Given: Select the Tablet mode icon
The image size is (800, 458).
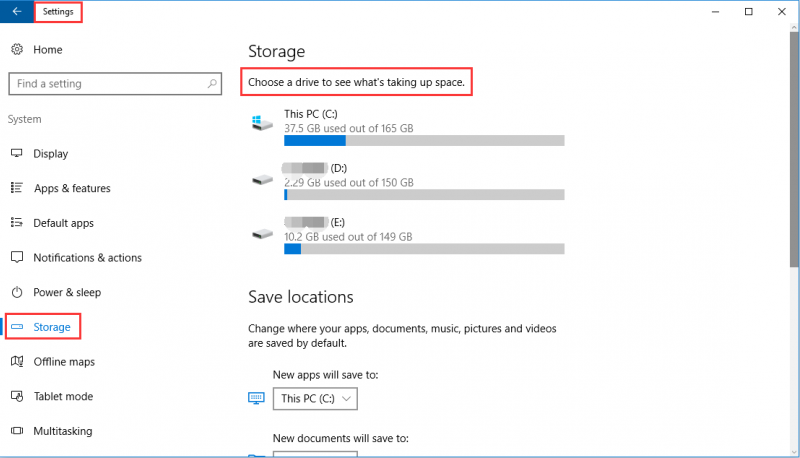Looking at the screenshot, I should 17,396.
